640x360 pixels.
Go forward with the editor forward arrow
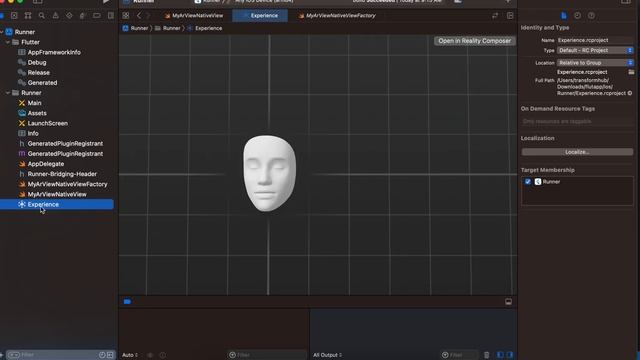tap(148, 16)
